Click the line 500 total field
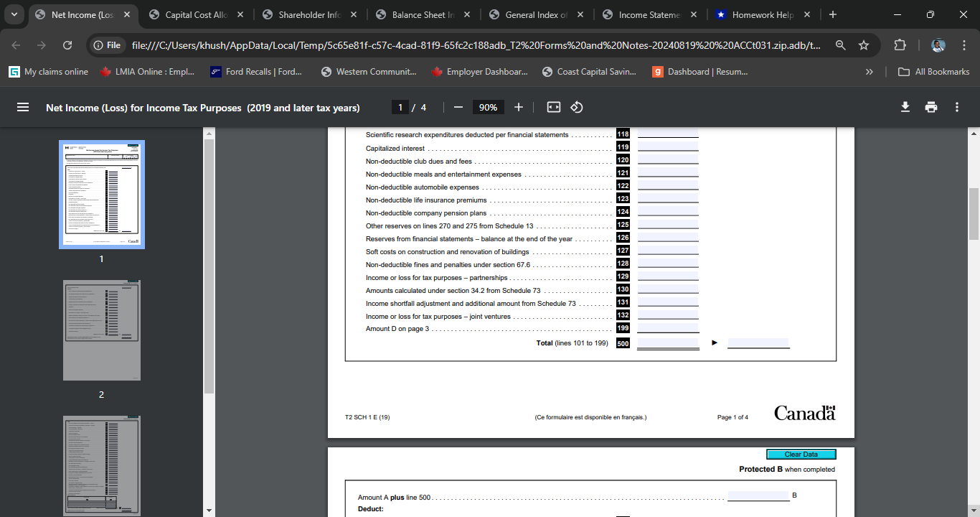 [668, 343]
